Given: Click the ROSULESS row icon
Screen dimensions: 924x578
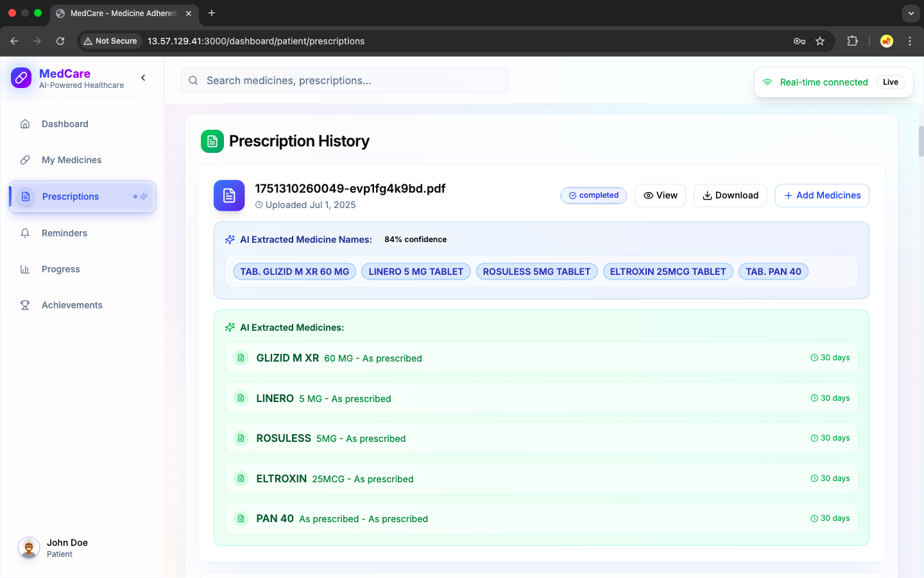Looking at the screenshot, I should [241, 438].
